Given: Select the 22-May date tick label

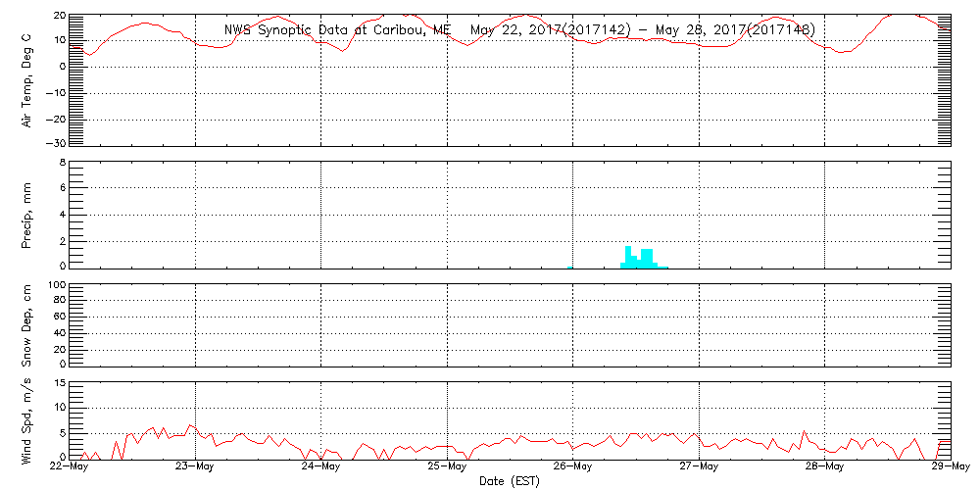Looking at the screenshot, I should (70, 467).
